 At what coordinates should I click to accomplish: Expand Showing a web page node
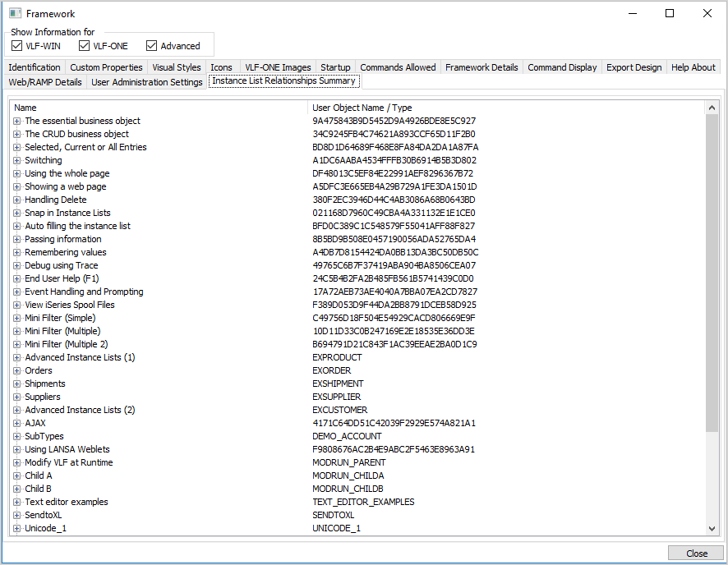(x=17, y=186)
